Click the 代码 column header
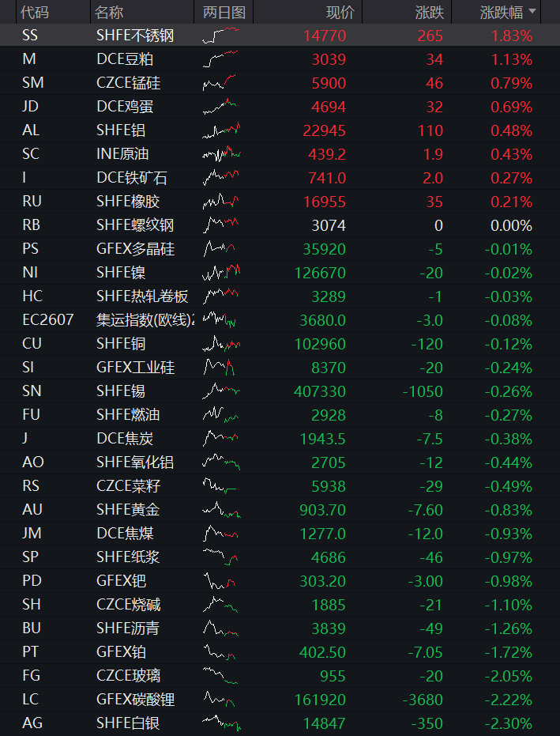The height and width of the screenshot is (736, 560). click(x=34, y=12)
